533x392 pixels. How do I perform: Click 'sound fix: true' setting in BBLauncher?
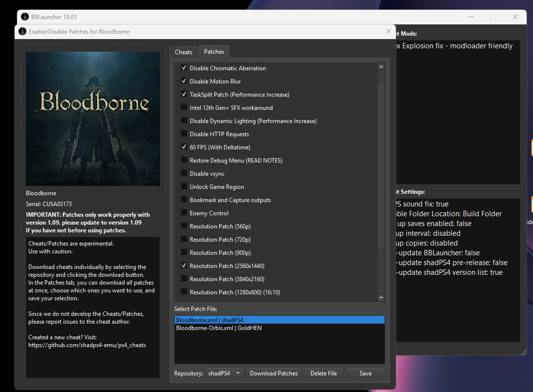[x=423, y=204]
